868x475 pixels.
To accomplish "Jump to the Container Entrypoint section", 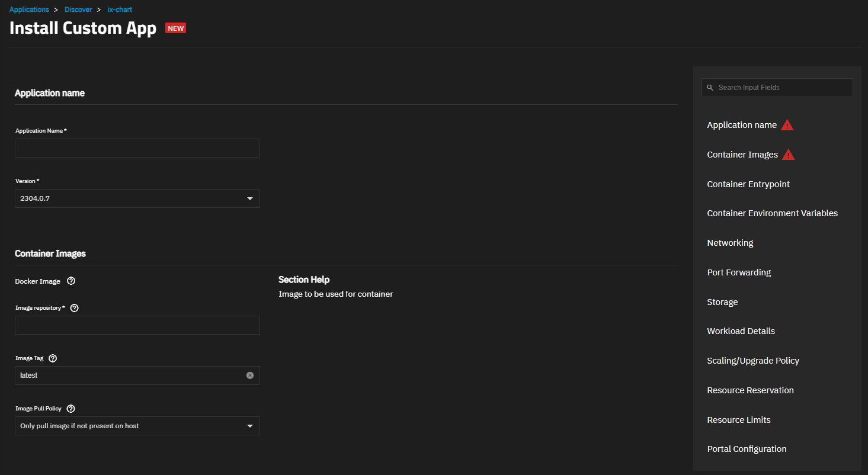I will [748, 184].
